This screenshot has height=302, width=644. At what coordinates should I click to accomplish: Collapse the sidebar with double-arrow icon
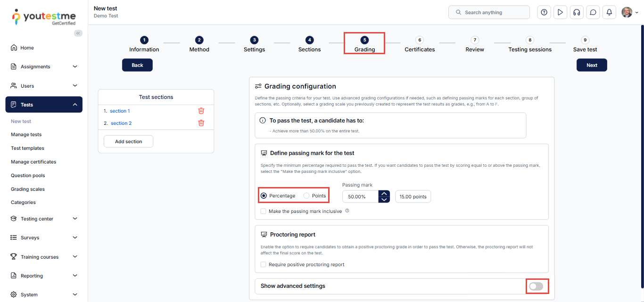coord(78,33)
